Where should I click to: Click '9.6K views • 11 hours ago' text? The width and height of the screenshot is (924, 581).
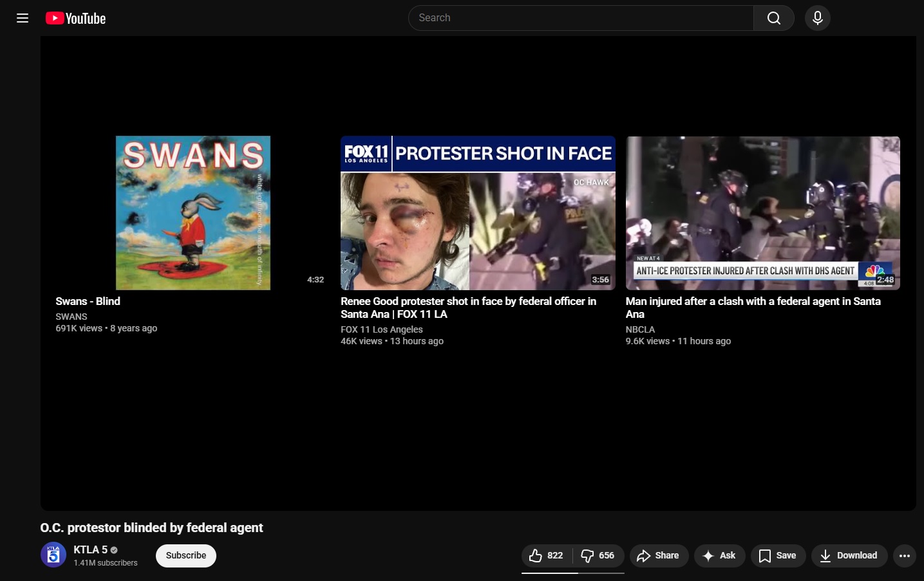[x=678, y=341]
